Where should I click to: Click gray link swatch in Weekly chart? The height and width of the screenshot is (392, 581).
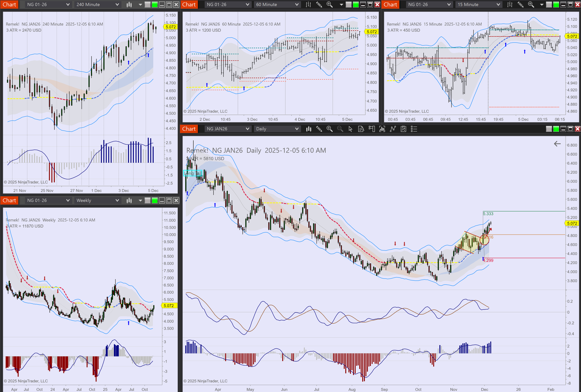tap(148, 200)
